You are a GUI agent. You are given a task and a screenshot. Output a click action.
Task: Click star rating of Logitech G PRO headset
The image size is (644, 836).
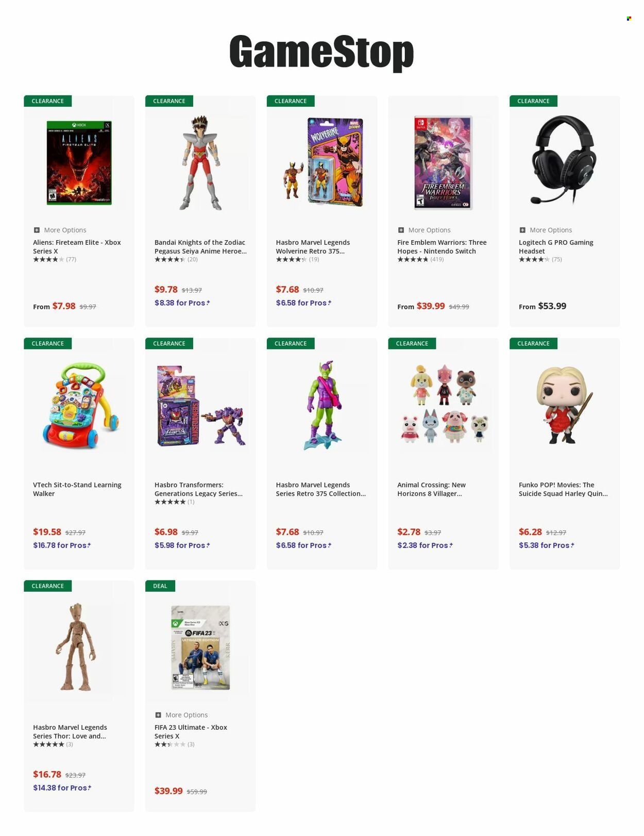pos(534,259)
